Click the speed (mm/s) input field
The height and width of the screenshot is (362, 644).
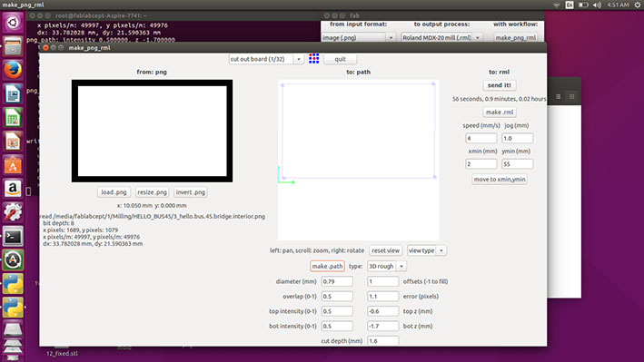(481, 138)
